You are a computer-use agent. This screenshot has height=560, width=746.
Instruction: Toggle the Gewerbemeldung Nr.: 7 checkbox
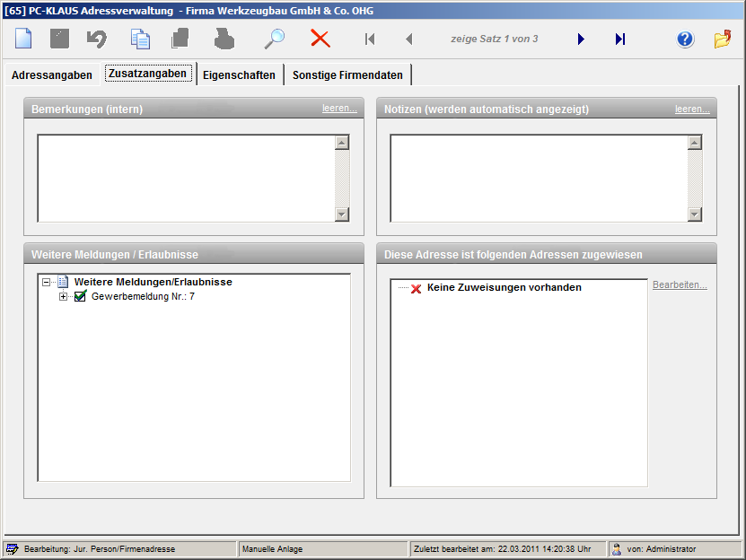(x=80, y=296)
